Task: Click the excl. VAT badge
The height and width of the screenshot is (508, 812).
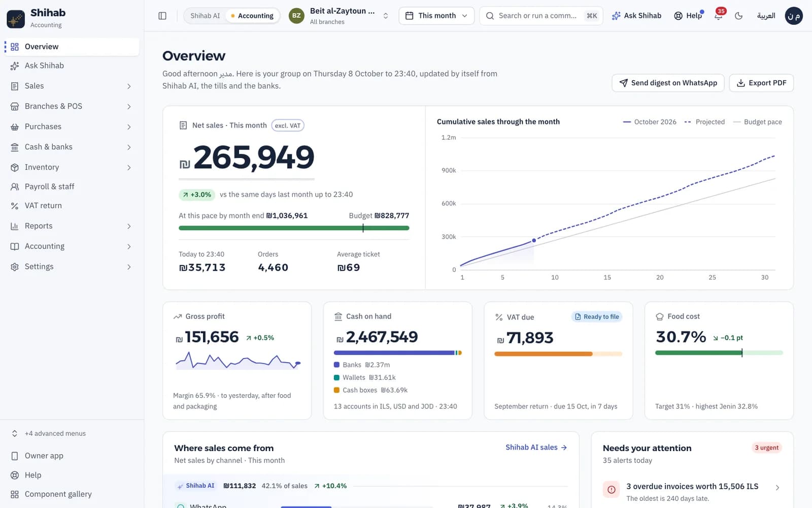Action: tap(288, 125)
